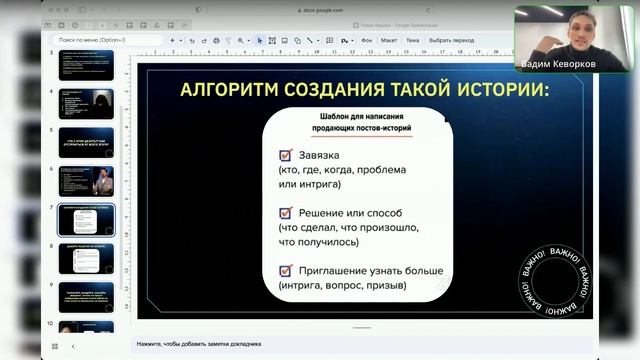This screenshot has height=360, width=640.
Task: Redo the last action
Action: pyautogui.click(x=204, y=41)
